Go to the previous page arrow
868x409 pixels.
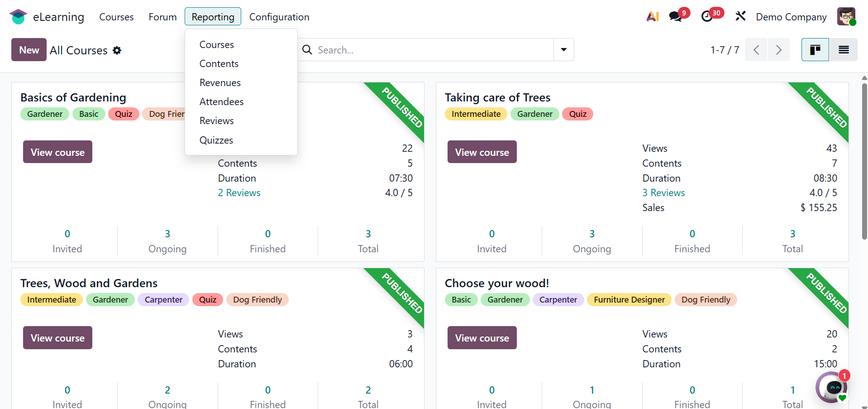[x=756, y=50]
